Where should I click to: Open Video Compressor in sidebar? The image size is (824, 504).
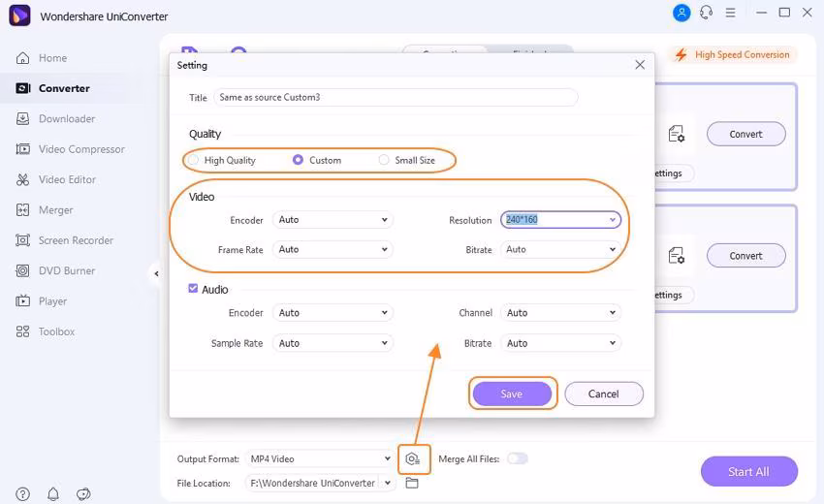[x=81, y=149]
